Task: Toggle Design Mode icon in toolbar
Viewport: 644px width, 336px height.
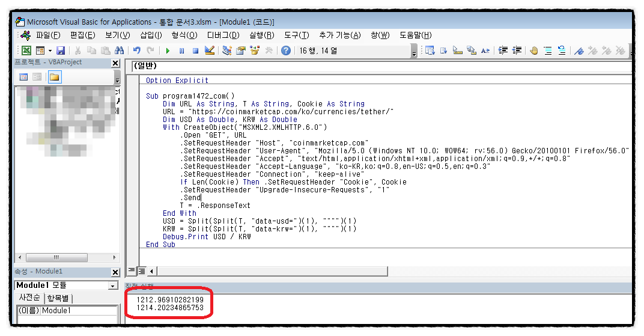Action: [x=210, y=51]
